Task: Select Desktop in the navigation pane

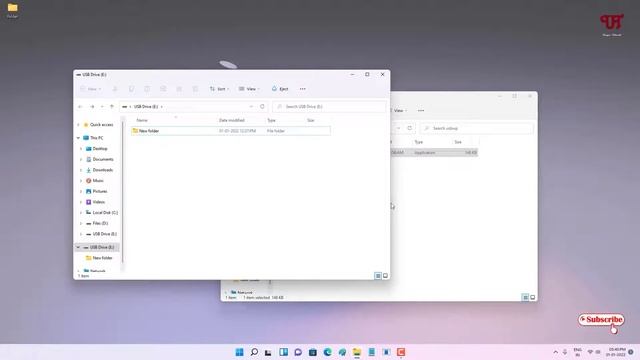Action: point(100,149)
